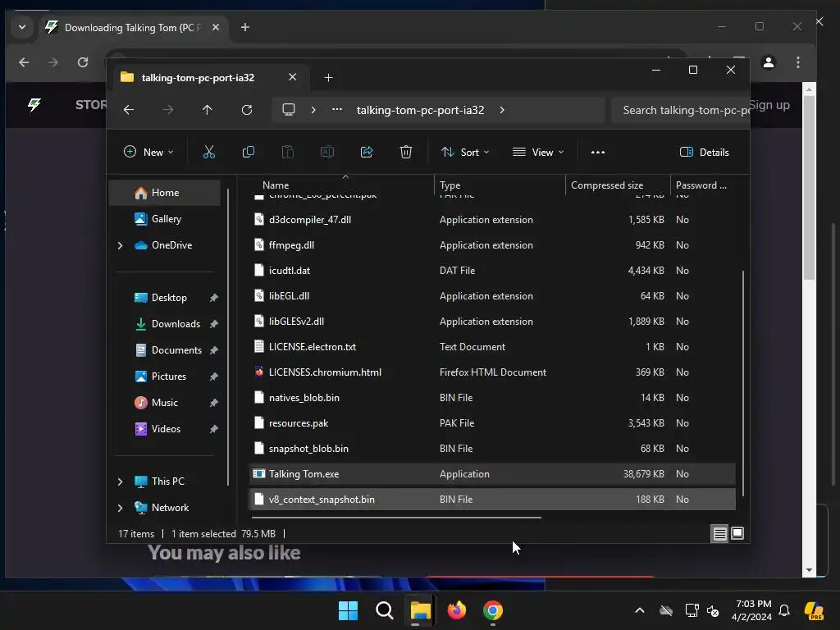Screen dimensions: 840x630
Task: Click the This PC monitor icon in address bar
Action: click(x=289, y=110)
